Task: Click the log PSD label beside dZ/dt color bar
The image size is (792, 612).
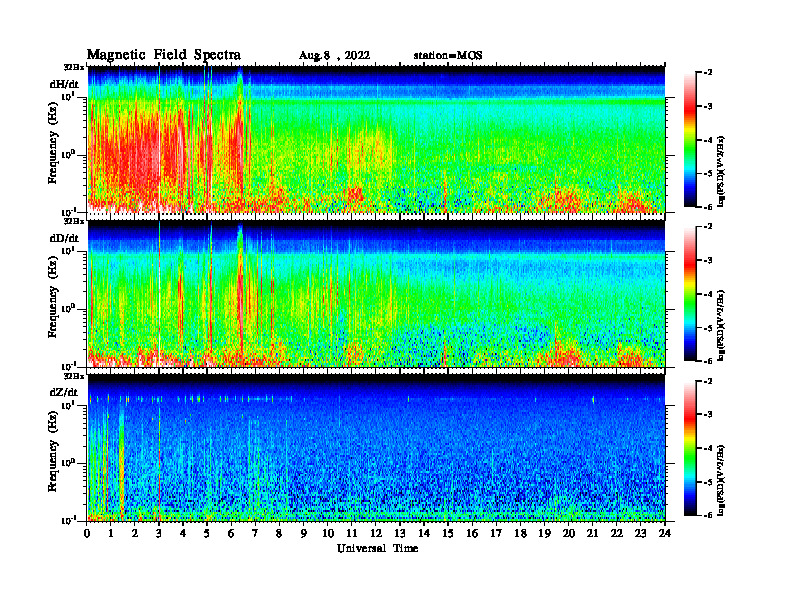Action: [x=721, y=480]
